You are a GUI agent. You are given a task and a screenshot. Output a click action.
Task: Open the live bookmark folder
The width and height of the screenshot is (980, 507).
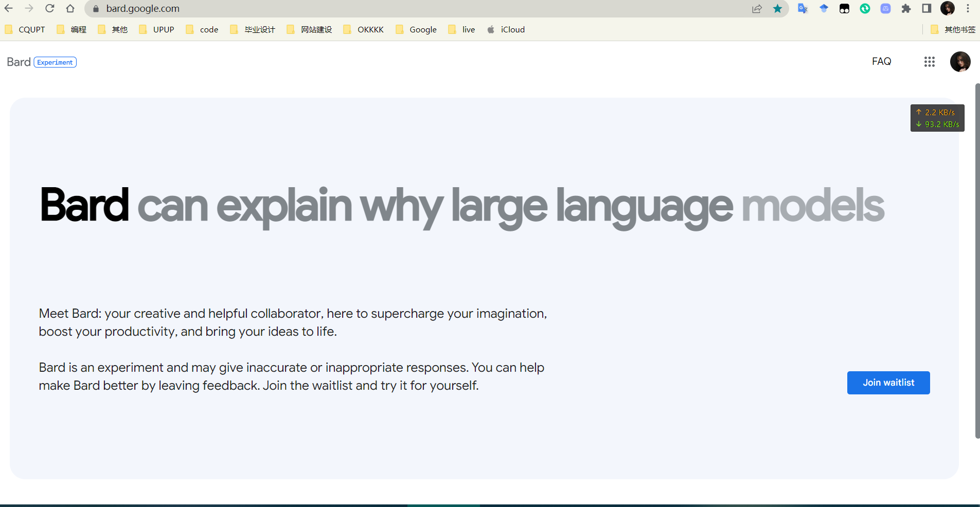point(462,29)
